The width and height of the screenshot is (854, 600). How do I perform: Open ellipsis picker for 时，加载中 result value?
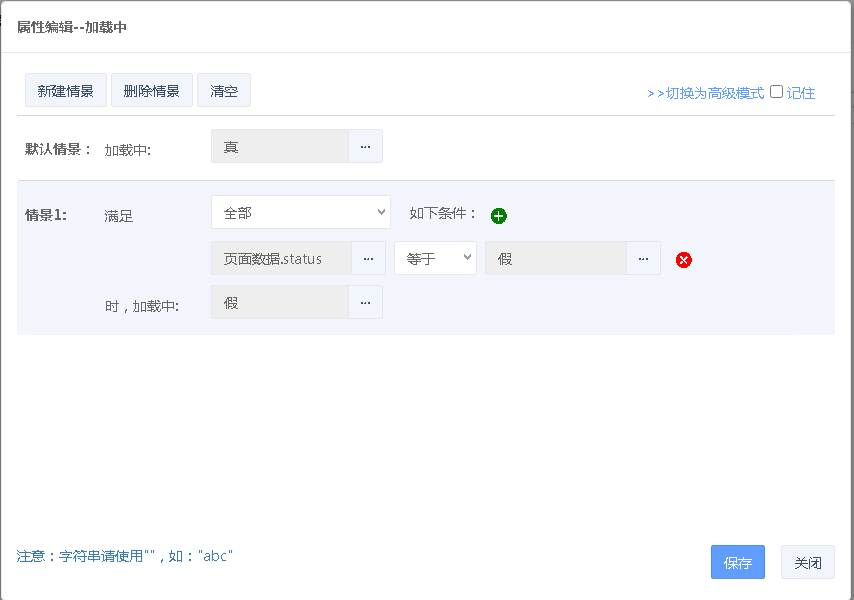coord(365,302)
